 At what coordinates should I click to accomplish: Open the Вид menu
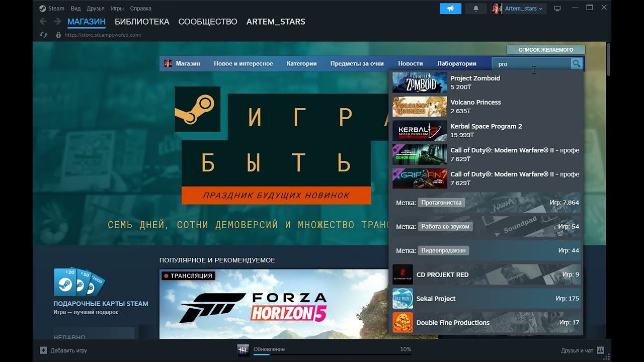coord(75,9)
